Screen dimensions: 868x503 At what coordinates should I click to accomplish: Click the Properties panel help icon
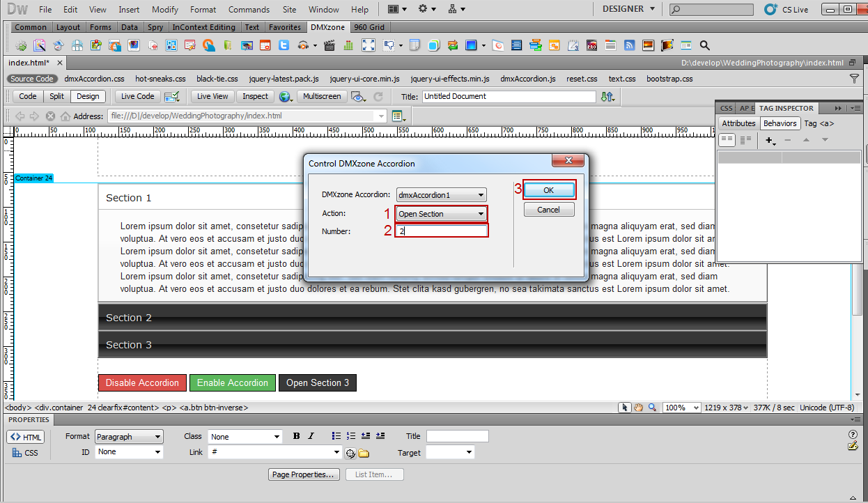pos(853,434)
